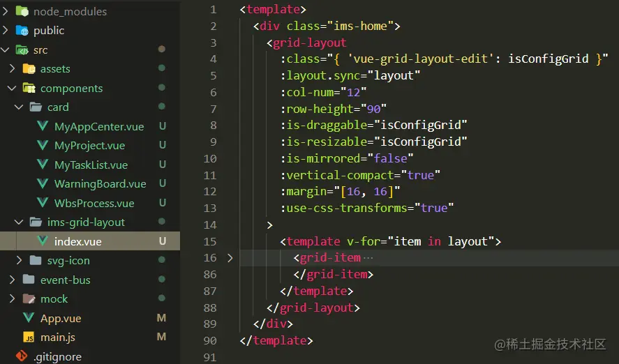Open WarningBoard.vue file

click(x=100, y=184)
